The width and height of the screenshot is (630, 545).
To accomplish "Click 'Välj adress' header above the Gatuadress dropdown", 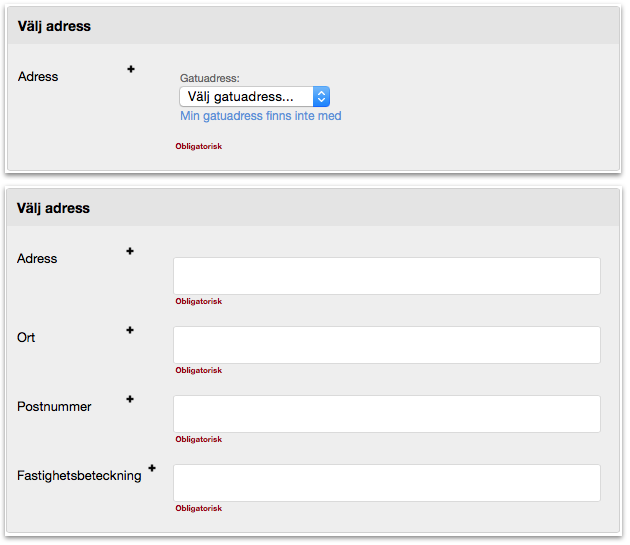I will coord(54,26).
